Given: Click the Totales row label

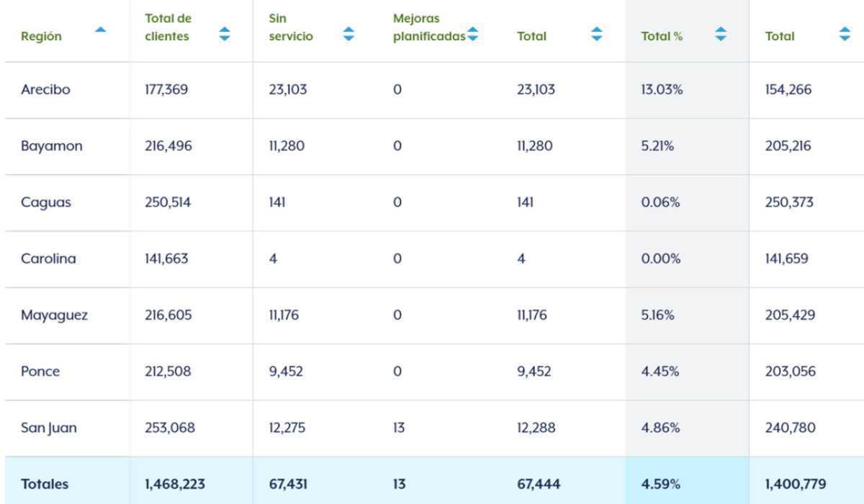Looking at the screenshot, I should point(45,484).
